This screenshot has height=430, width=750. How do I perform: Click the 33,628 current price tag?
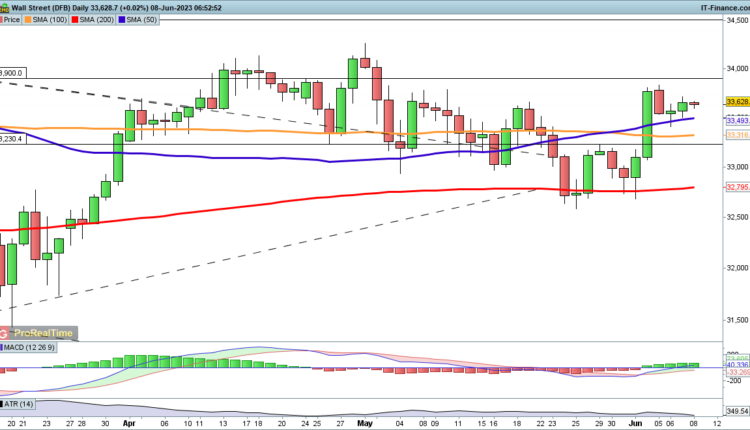coord(737,102)
